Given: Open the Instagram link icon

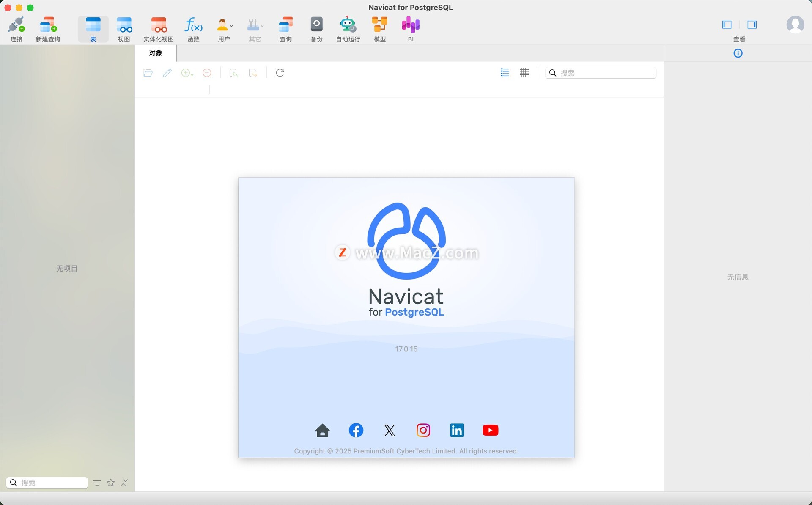Looking at the screenshot, I should click(x=423, y=430).
